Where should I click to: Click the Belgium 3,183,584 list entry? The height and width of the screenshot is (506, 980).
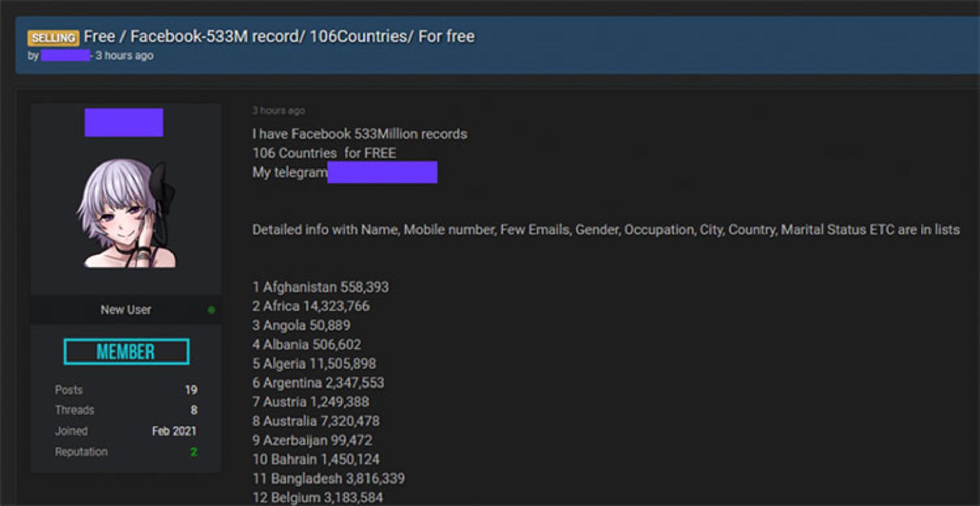(x=317, y=497)
